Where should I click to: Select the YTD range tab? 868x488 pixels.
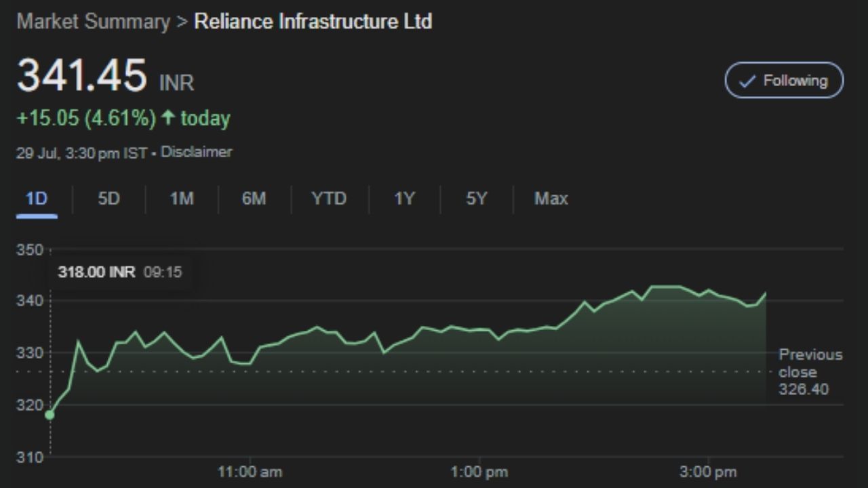pos(329,199)
